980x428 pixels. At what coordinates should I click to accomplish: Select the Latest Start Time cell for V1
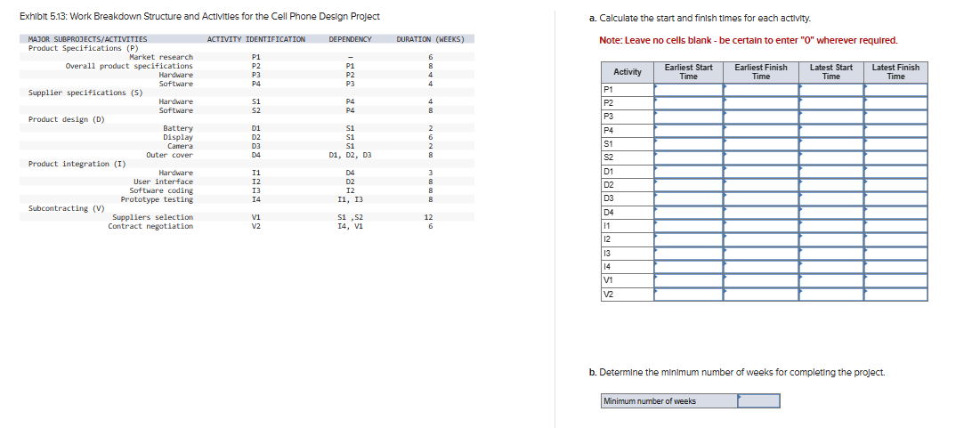(831, 280)
